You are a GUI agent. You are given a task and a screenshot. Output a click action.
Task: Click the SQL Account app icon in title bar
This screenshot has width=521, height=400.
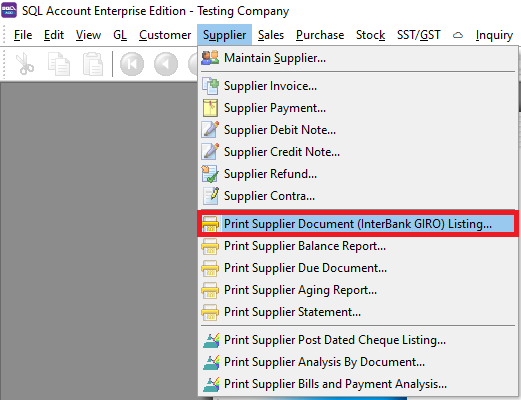click(x=9, y=10)
